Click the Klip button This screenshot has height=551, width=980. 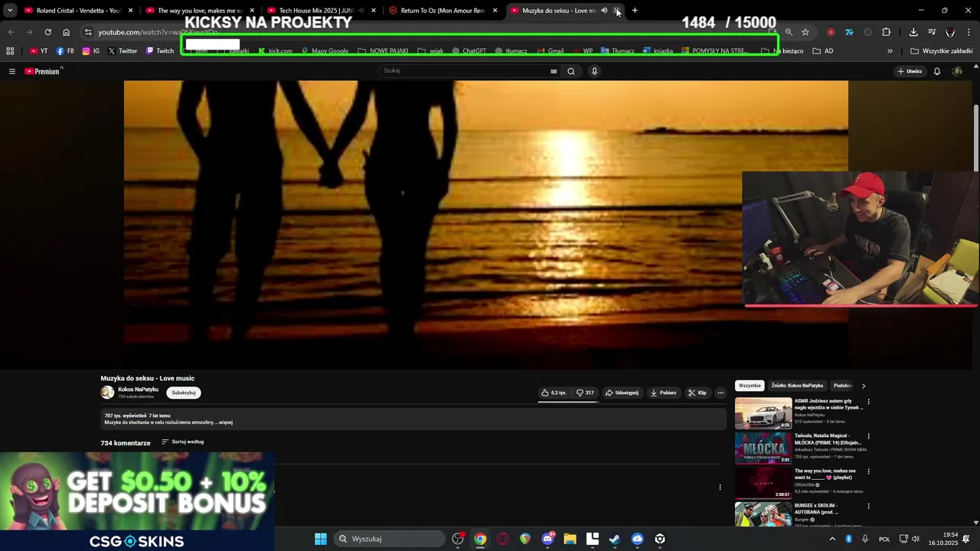point(697,393)
